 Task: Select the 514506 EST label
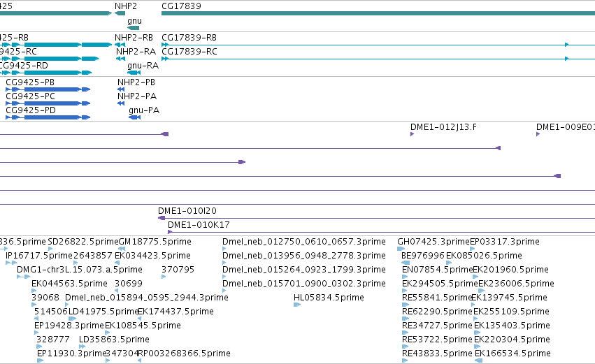click(51, 312)
